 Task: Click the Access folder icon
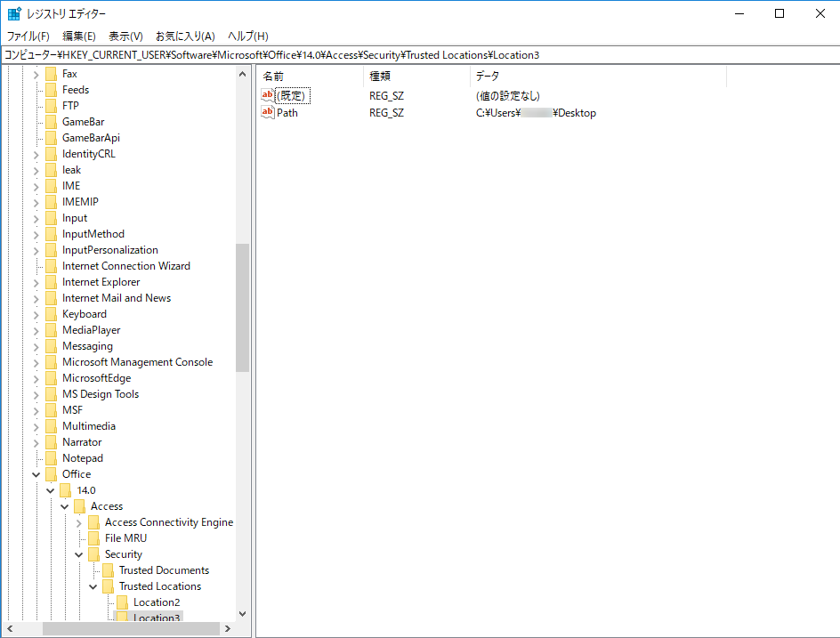point(80,507)
